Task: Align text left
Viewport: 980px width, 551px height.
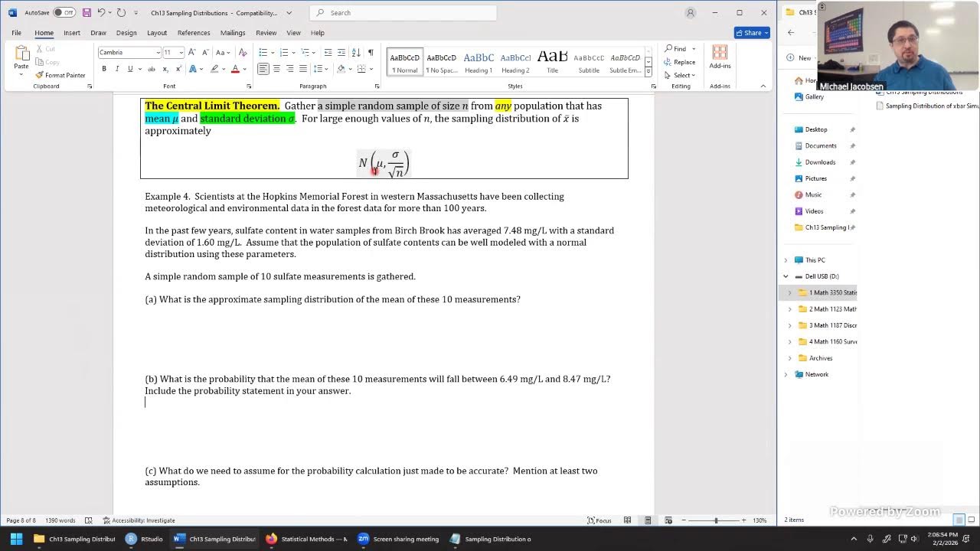Action: pos(263,69)
